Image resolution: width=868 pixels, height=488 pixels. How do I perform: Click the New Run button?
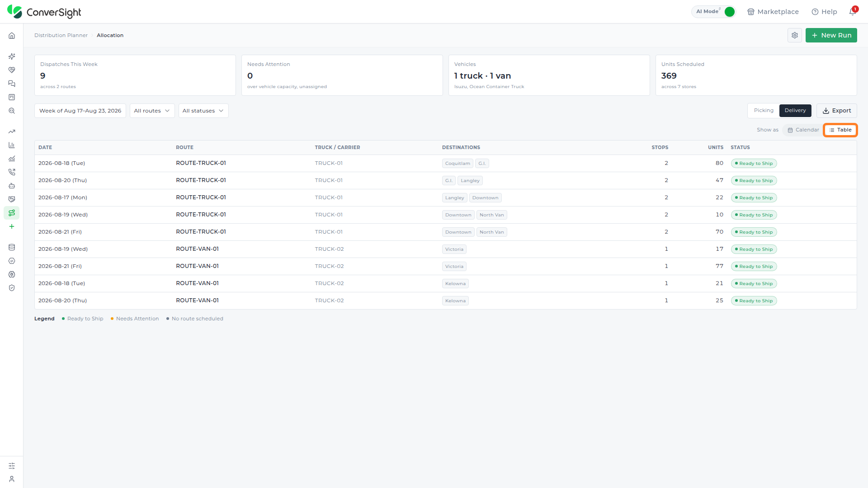831,35
